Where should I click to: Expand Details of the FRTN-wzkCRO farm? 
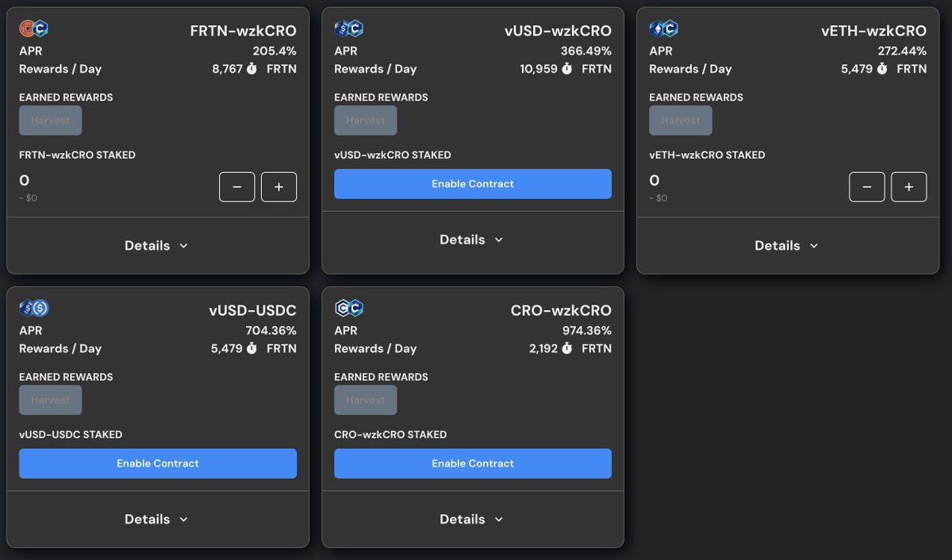point(157,246)
